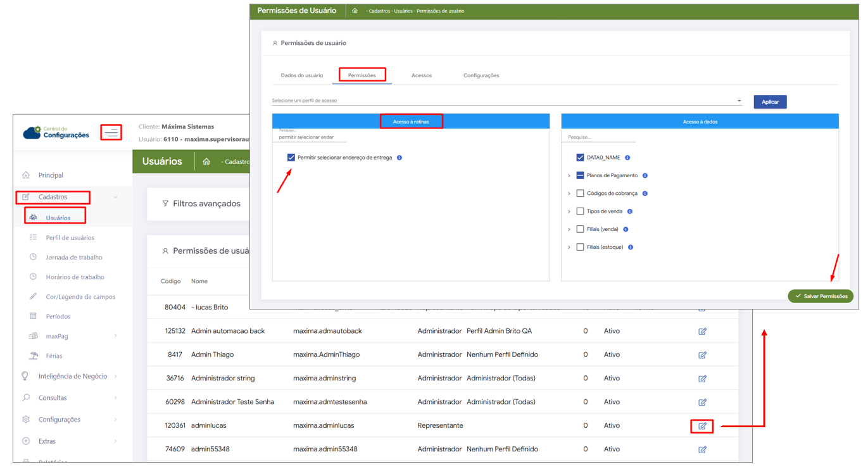Viewport: 868px width, 469px height.
Task: Open the Perfil de usuários menu item
Action: point(70,238)
